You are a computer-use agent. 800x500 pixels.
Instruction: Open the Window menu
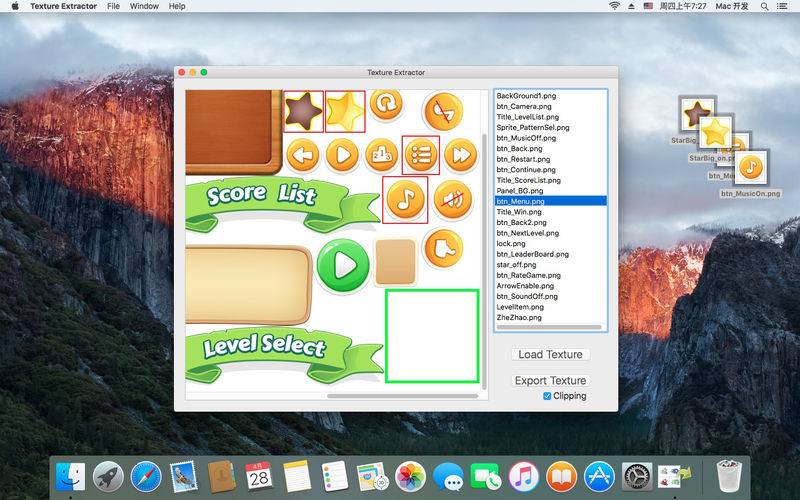point(144,6)
